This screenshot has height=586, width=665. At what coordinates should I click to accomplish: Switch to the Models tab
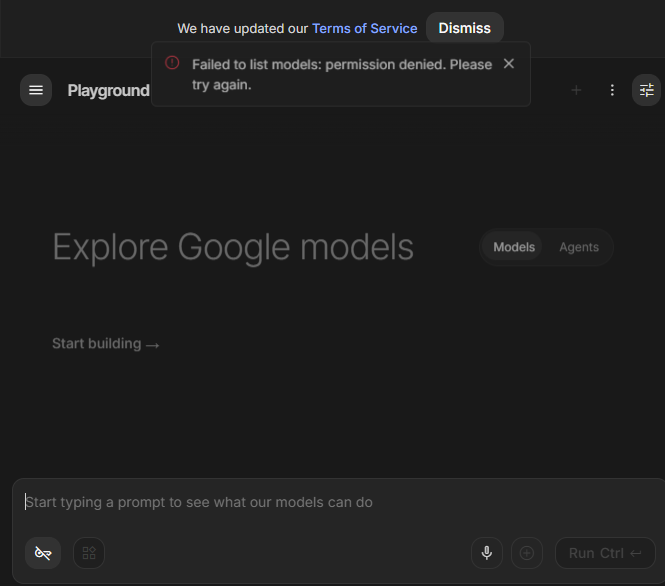pos(514,247)
